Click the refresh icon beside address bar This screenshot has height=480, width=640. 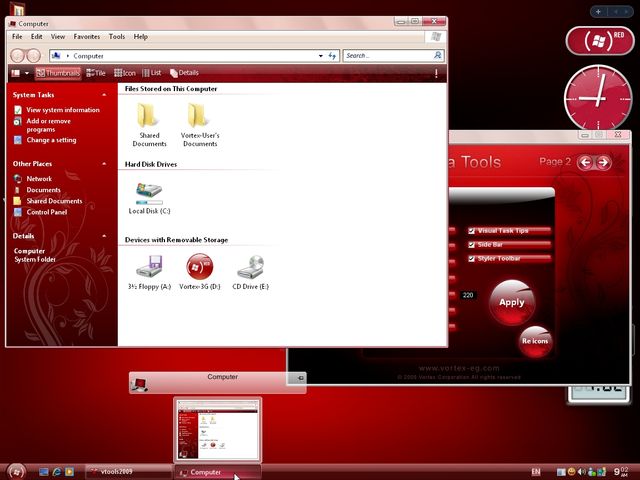[332, 56]
